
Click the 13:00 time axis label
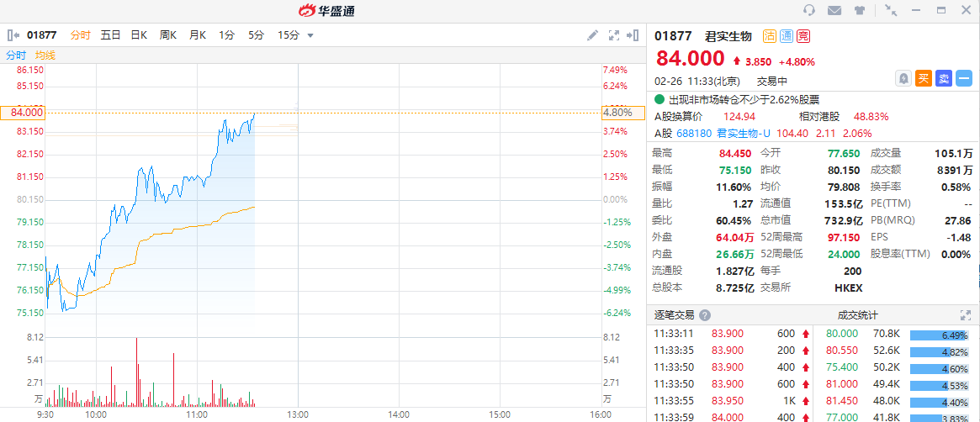pos(298,414)
